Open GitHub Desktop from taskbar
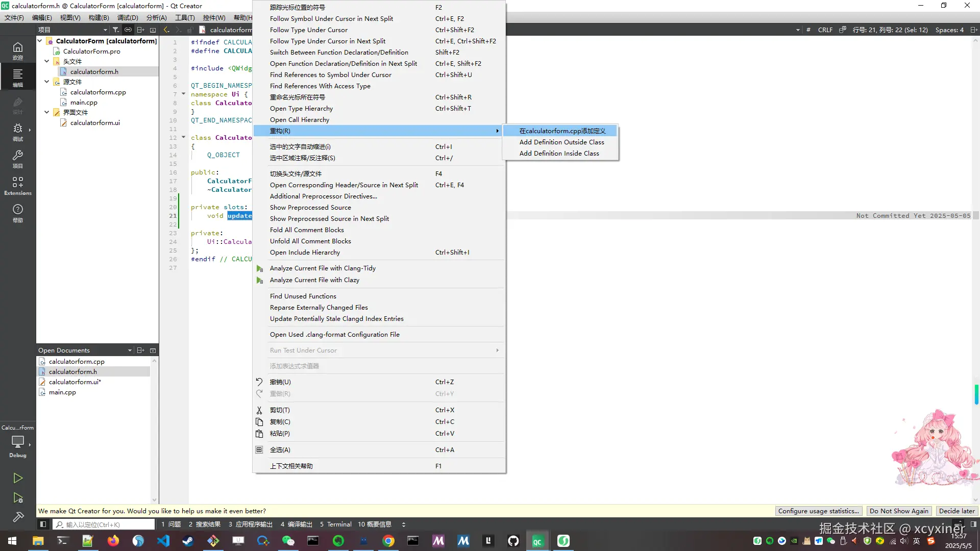 [x=513, y=540]
